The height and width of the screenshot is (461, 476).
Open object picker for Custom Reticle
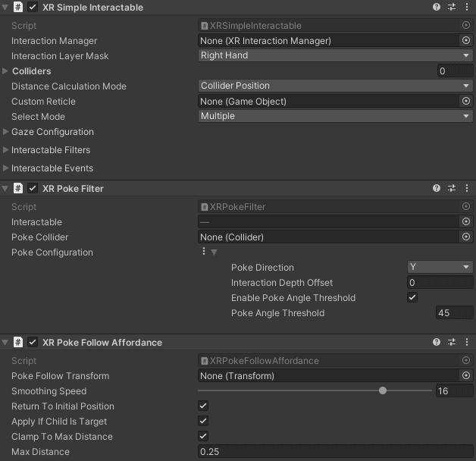click(465, 101)
